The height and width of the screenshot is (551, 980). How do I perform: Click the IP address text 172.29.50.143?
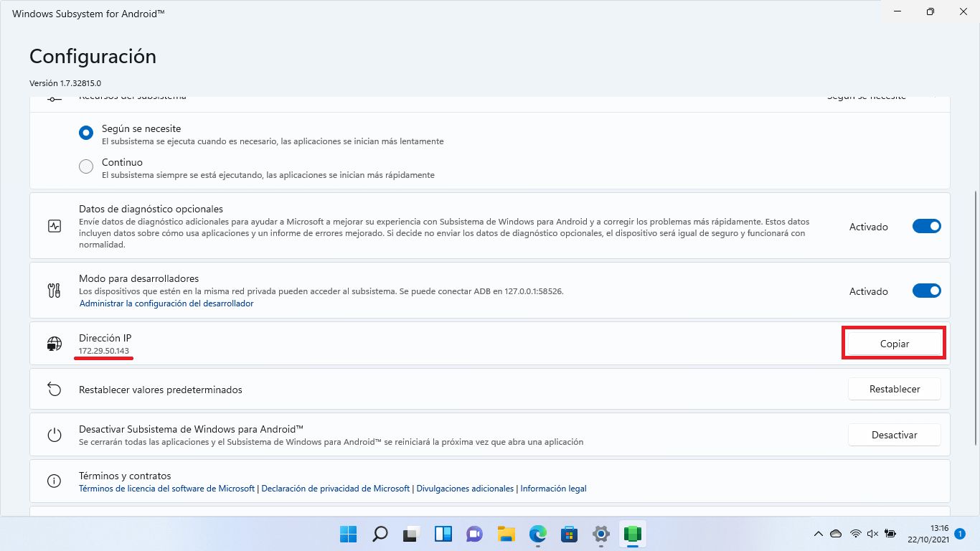(104, 351)
